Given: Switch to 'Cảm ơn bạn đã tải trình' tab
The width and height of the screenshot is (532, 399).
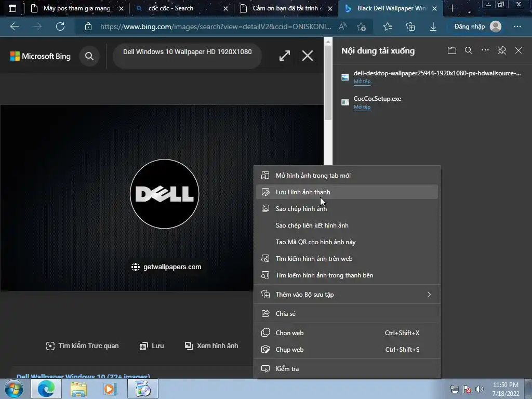Looking at the screenshot, I should pos(286,8).
